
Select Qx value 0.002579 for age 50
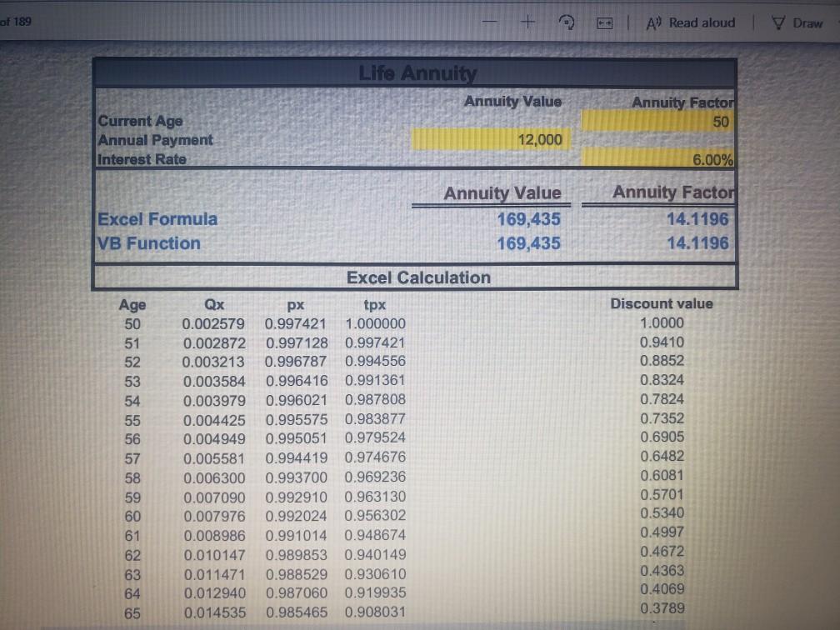213,324
